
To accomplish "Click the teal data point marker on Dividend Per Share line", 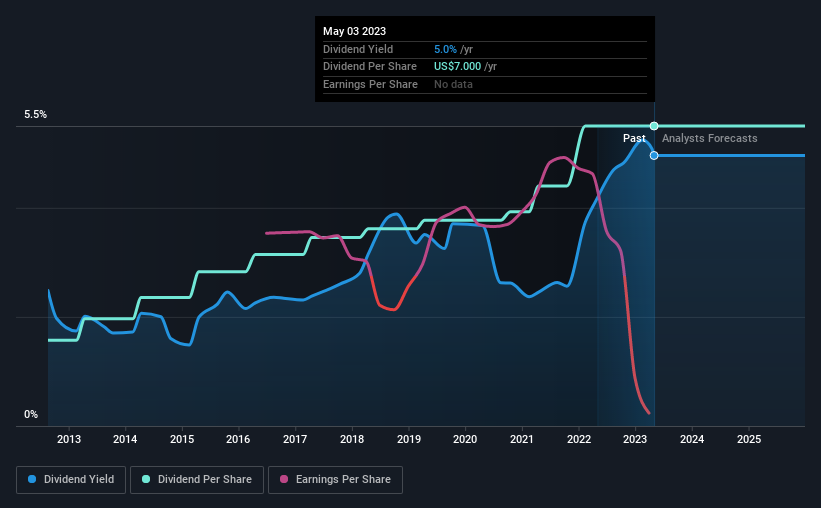I will point(654,126).
